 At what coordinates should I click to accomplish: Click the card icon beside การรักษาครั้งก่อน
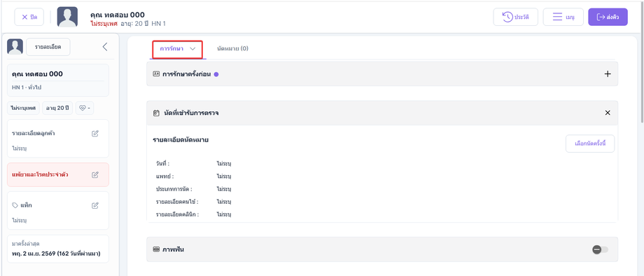[x=156, y=74]
